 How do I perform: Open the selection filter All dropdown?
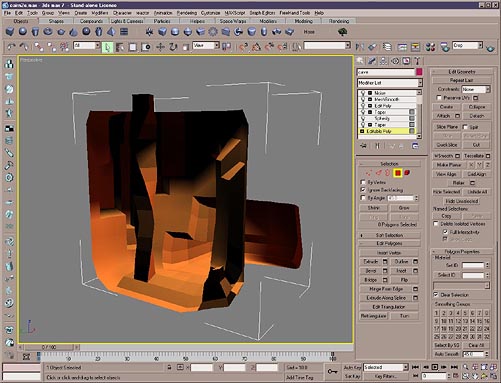(87, 45)
